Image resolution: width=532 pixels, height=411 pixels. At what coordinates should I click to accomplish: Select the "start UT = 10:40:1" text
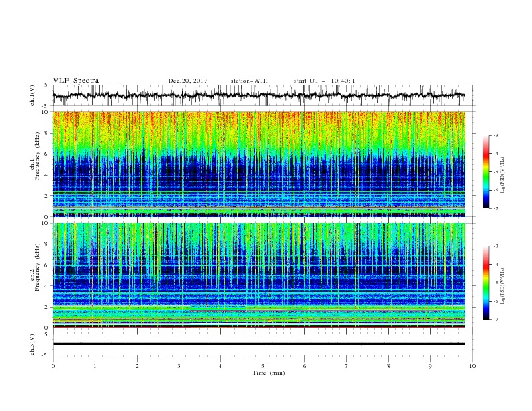pos(324,81)
